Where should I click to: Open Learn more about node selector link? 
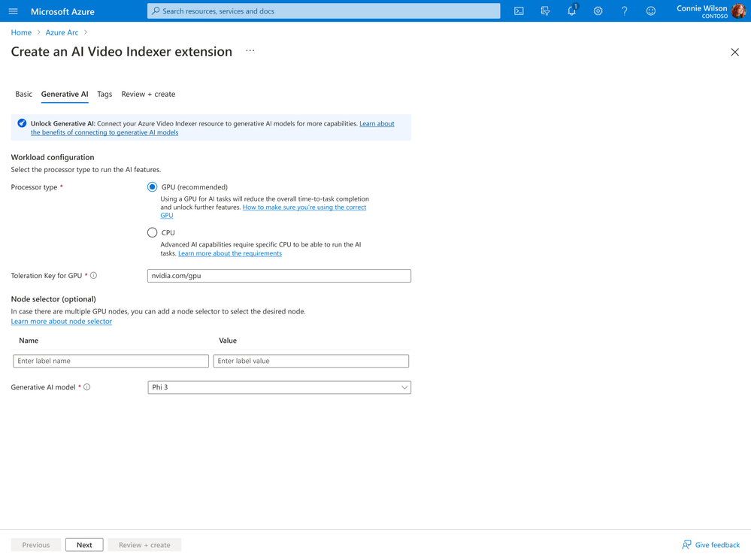pos(62,322)
